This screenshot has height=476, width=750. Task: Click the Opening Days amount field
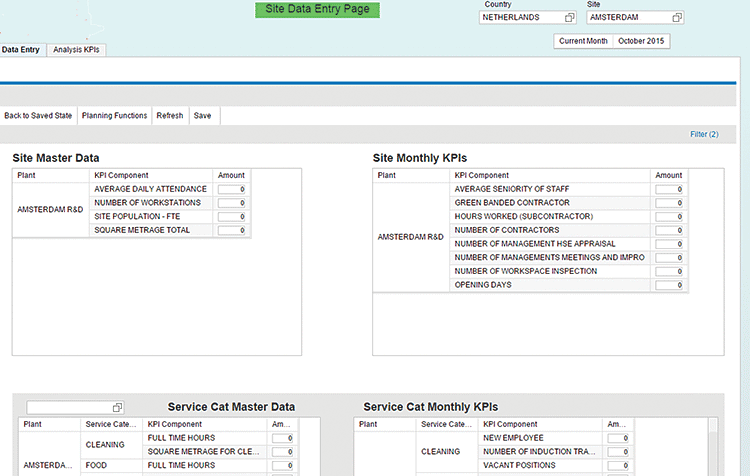click(x=670, y=285)
